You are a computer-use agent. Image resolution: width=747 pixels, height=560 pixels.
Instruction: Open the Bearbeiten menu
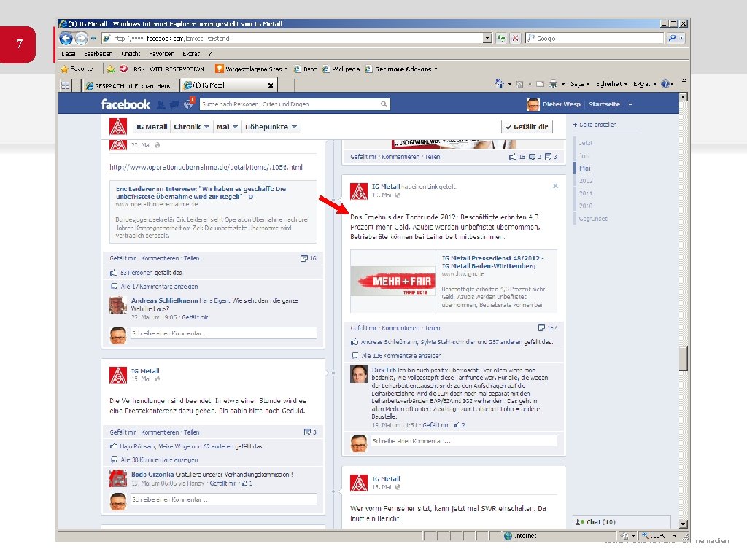[x=98, y=54]
